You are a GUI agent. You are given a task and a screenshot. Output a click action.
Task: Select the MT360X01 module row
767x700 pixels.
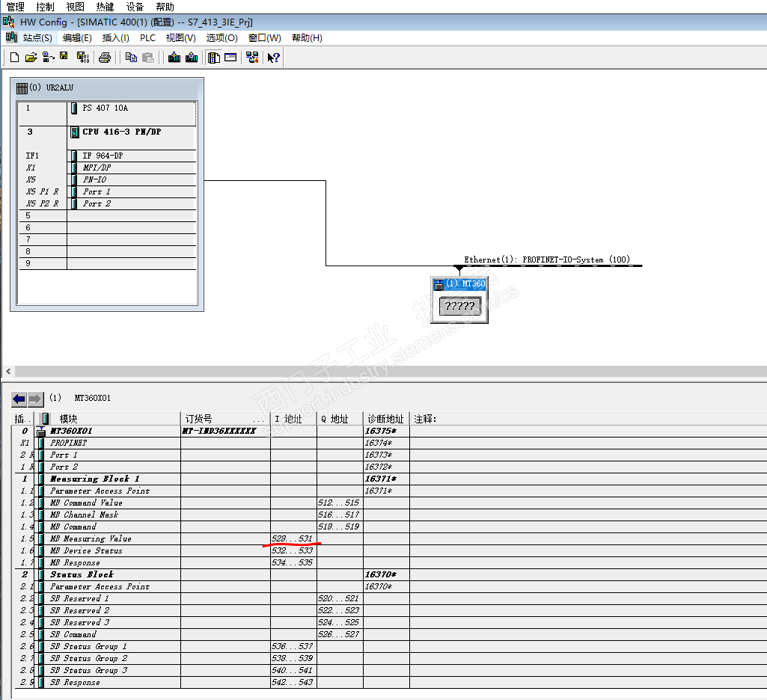point(389,431)
